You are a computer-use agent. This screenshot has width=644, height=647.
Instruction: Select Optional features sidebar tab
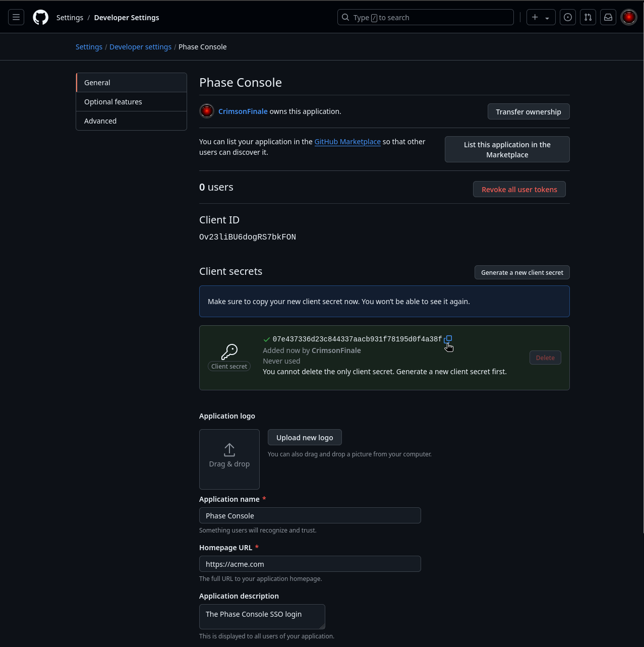[x=131, y=102]
